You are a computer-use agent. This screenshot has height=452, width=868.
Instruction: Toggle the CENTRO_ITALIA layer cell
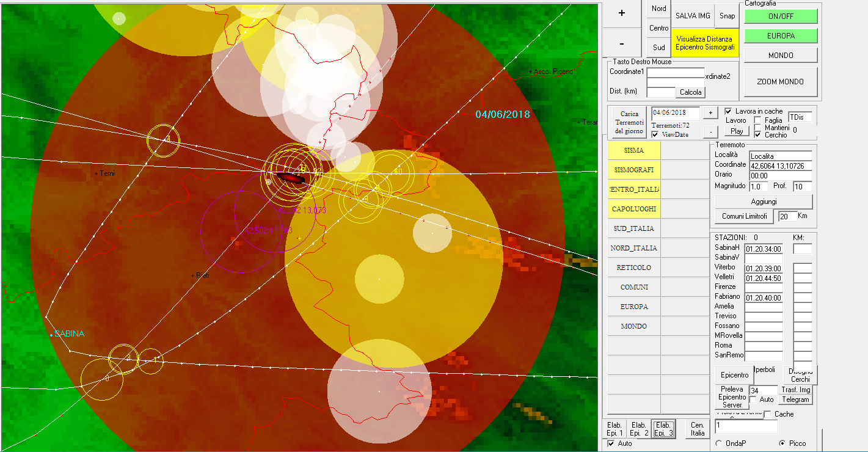[x=634, y=189]
